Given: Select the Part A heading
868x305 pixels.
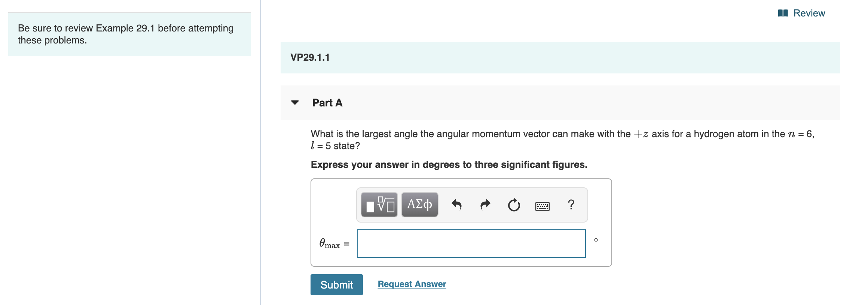Looking at the screenshot, I should [x=327, y=103].
